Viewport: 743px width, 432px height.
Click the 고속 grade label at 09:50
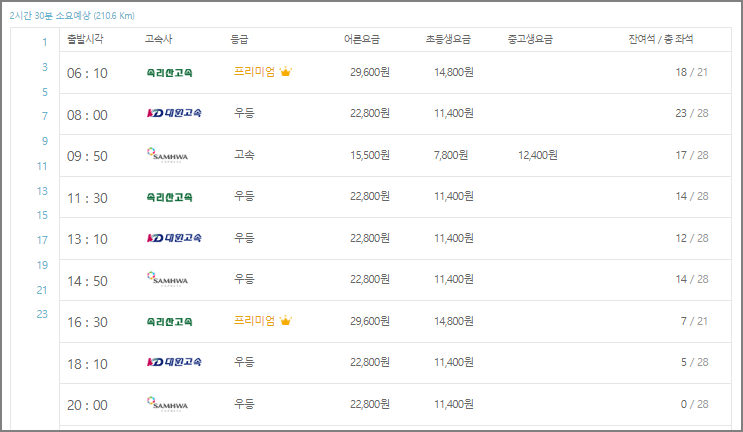point(244,155)
